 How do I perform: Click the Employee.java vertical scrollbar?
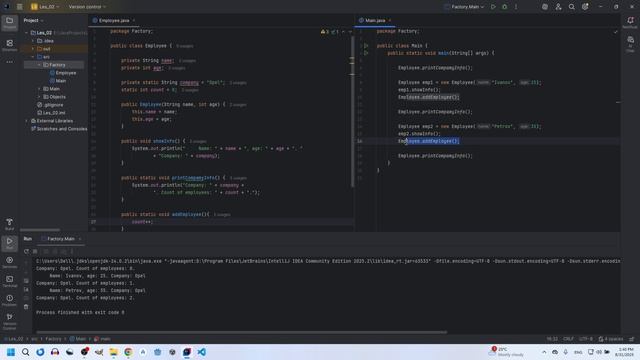352,112
